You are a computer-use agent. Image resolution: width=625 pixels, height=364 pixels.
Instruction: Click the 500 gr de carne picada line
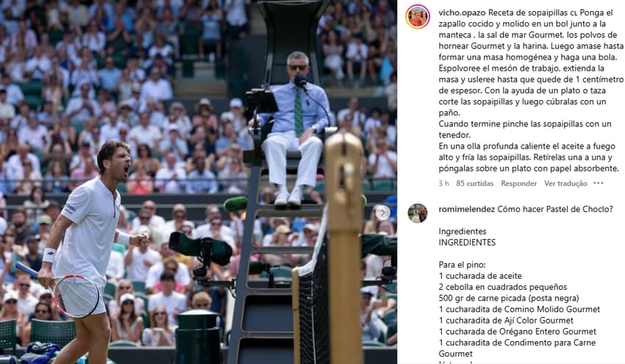click(x=509, y=299)
